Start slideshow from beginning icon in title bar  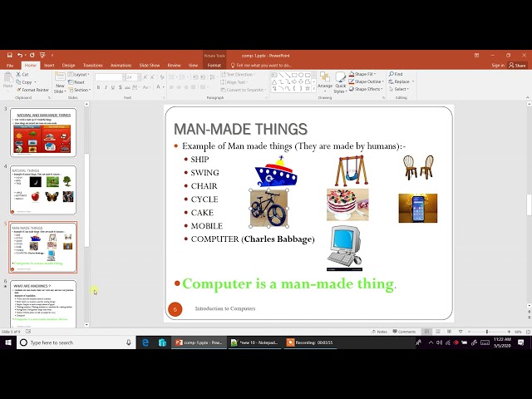[x=42, y=55]
